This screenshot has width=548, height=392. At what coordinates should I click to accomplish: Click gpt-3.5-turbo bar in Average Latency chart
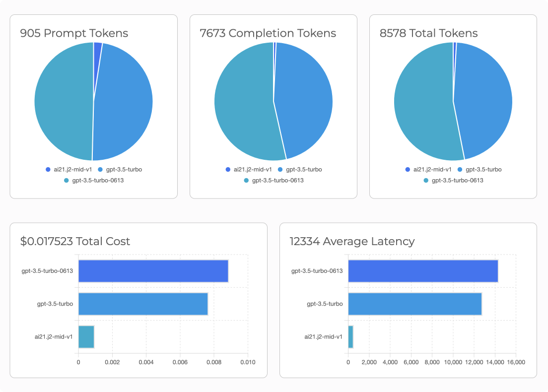pos(414,304)
